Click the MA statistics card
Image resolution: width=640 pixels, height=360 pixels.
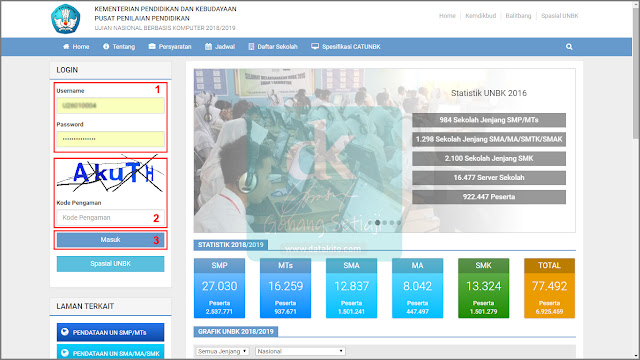418,288
